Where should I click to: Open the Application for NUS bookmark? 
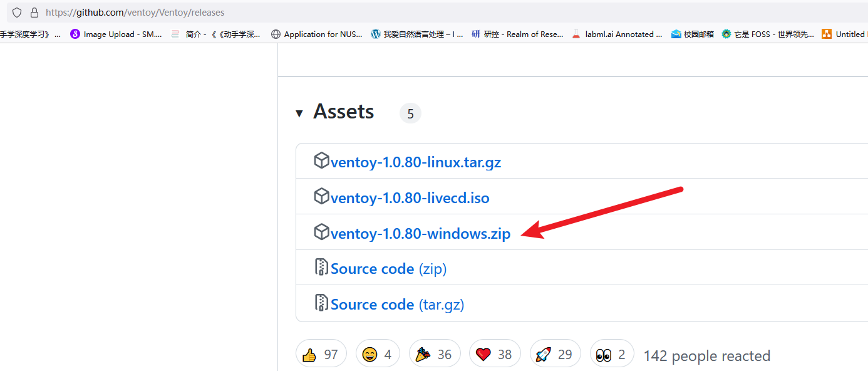pos(316,34)
